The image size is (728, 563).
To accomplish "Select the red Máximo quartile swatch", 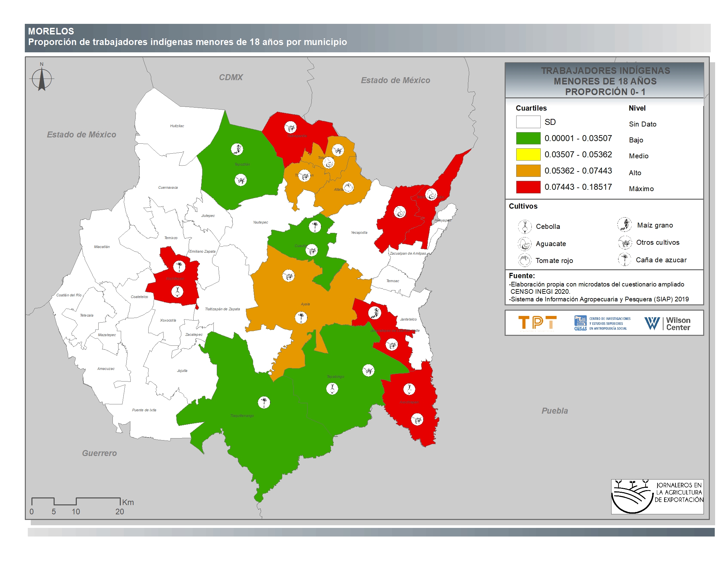I will click(x=528, y=187).
